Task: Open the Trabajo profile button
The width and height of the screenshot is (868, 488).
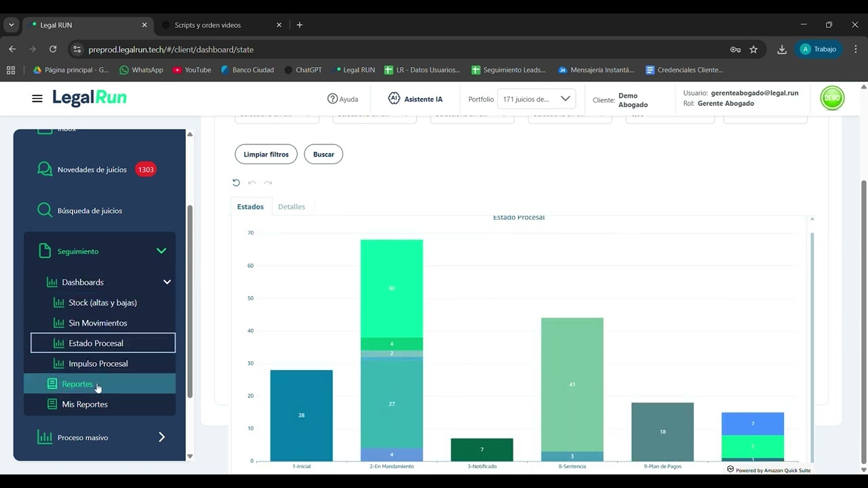Action: (x=818, y=49)
